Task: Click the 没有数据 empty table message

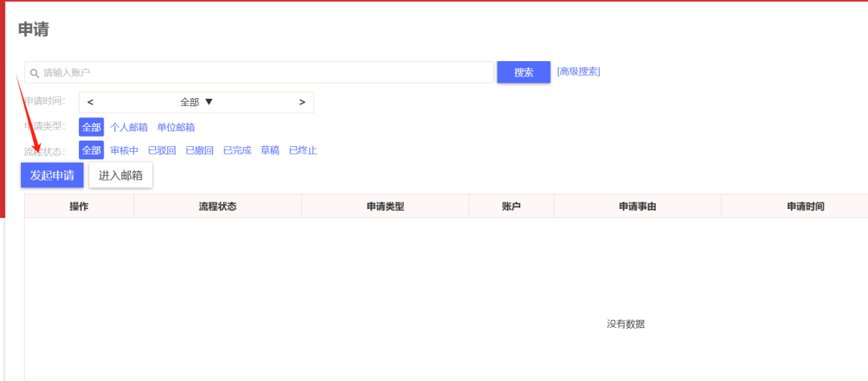Action: 625,324
